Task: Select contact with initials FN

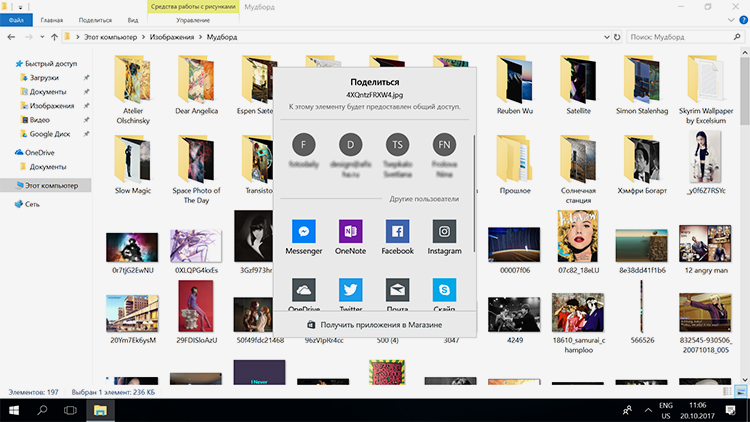Action: tap(444, 144)
